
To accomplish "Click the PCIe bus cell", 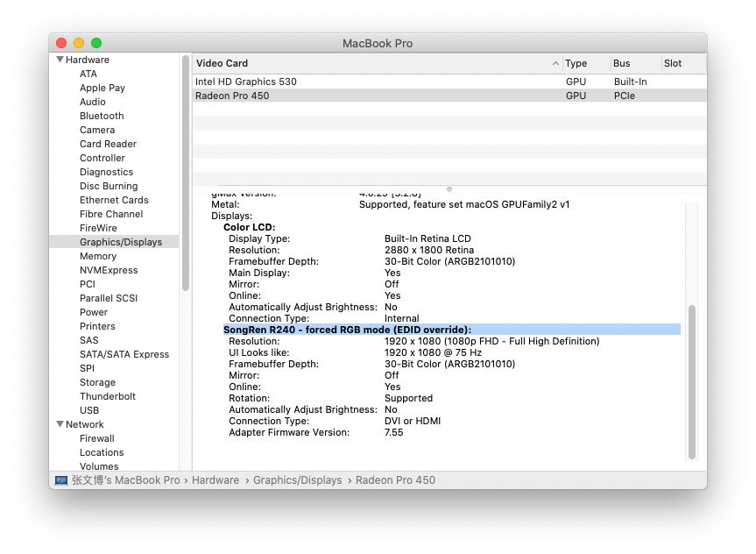I will click(625, 96).
